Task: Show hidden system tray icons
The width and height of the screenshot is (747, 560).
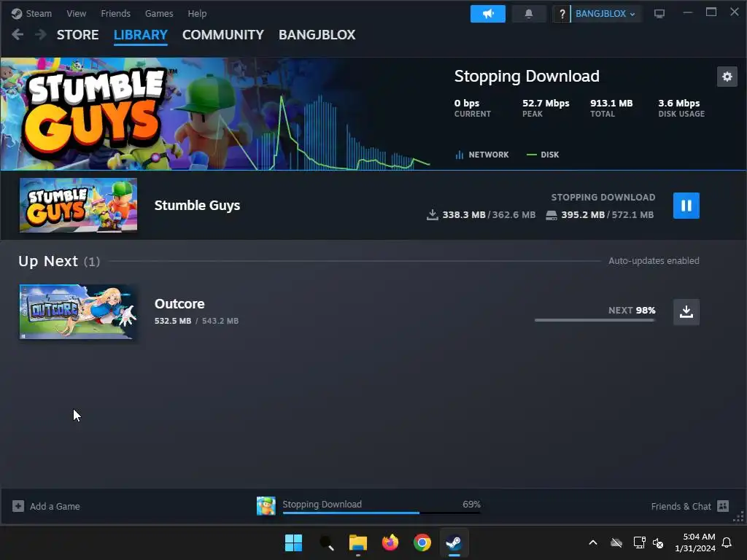Action: pyautogui.click(x=593, y=542)
